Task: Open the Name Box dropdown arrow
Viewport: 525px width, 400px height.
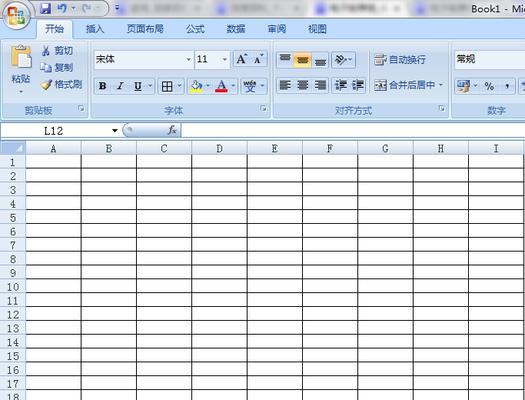Action: 115,131
